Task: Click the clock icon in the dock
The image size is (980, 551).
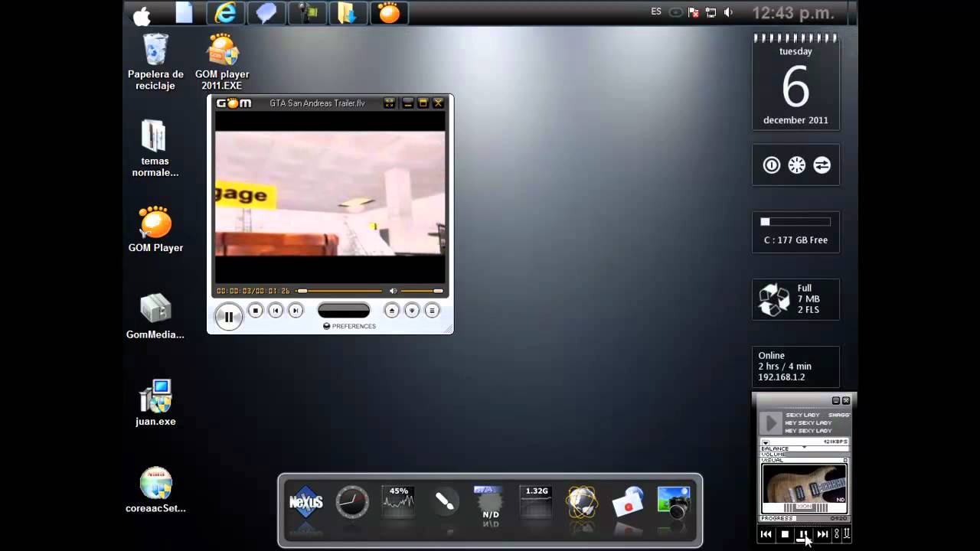Action: 352,503
